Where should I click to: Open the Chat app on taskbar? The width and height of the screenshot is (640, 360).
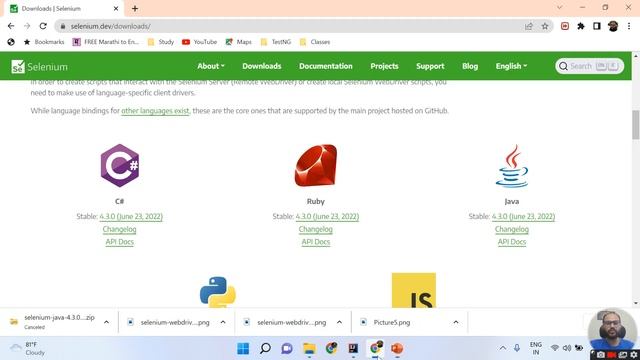[x=287, y=349]
